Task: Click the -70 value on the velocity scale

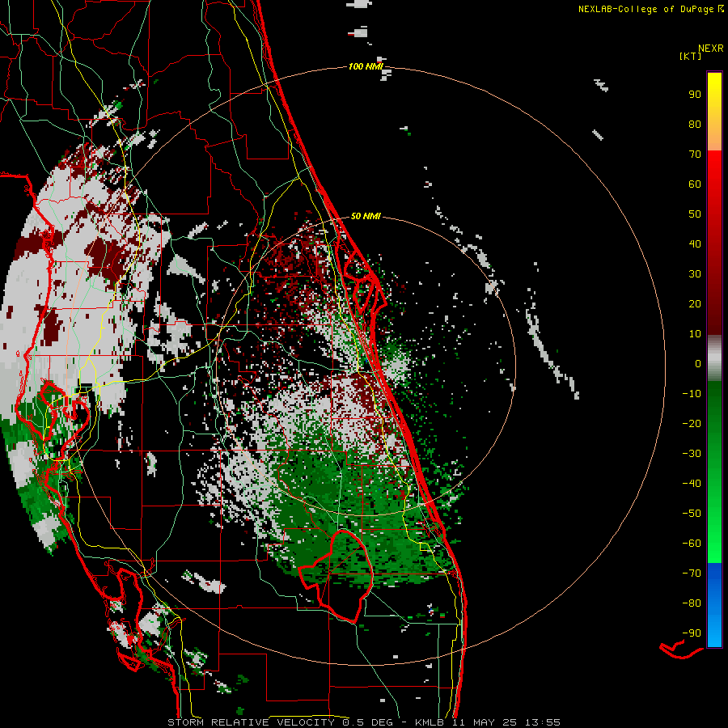Action: pos(692,574)
